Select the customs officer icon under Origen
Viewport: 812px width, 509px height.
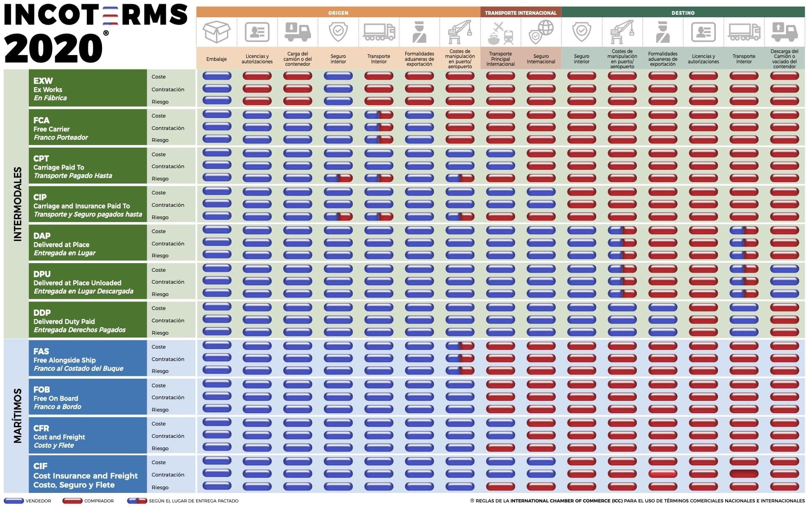[419, 32]
